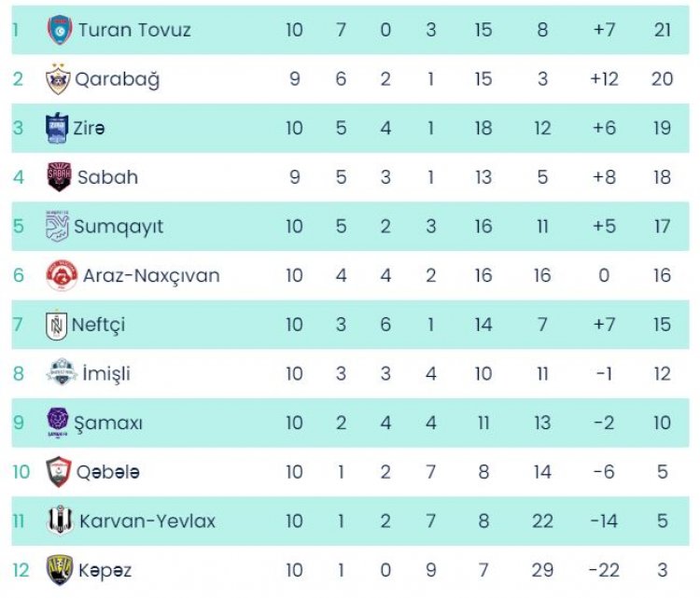Viewport: 700px width, 598px height.
Task: Click the rank number 12
Action: [x=21, y=570]
